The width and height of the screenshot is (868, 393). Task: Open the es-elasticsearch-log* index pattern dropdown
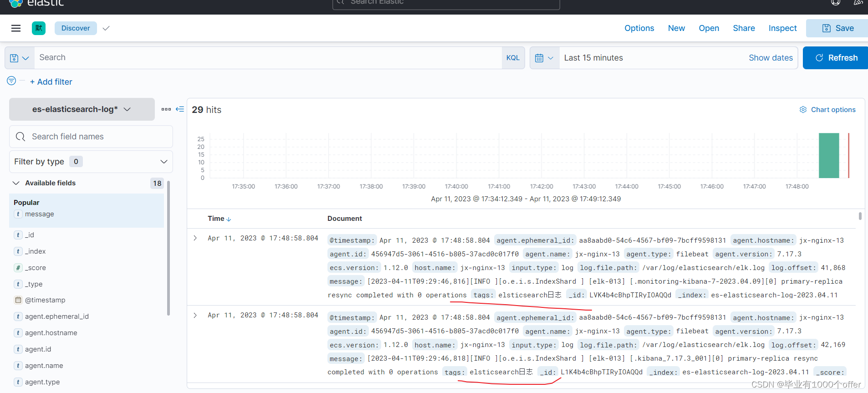82,109
